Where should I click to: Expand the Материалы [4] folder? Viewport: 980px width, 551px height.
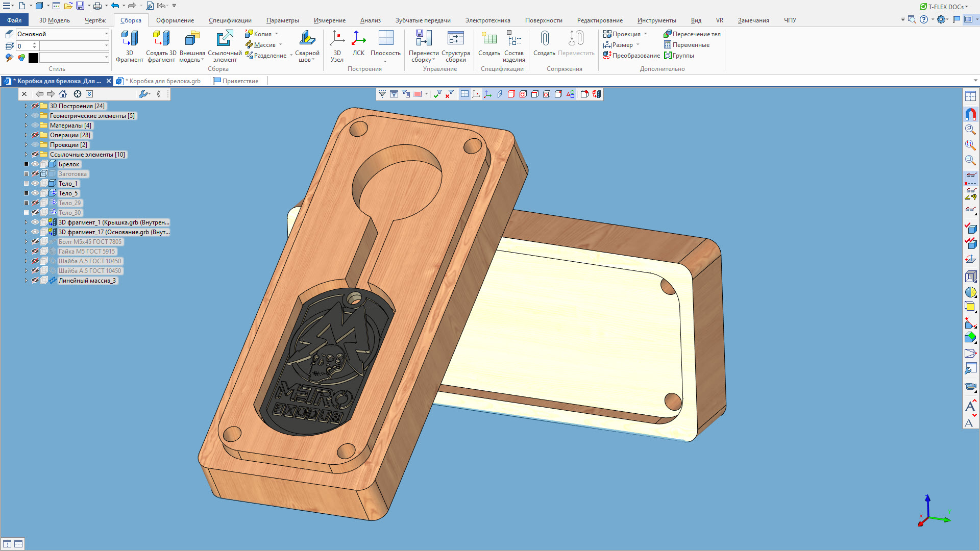(x=26, y=126)
